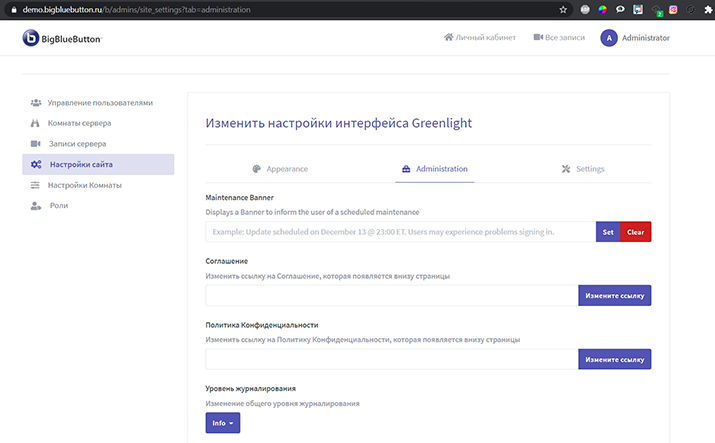This screenshot has width=715, height=443.
Task: Open Управление пользователями in sidebar
Action: click(98, 103)
